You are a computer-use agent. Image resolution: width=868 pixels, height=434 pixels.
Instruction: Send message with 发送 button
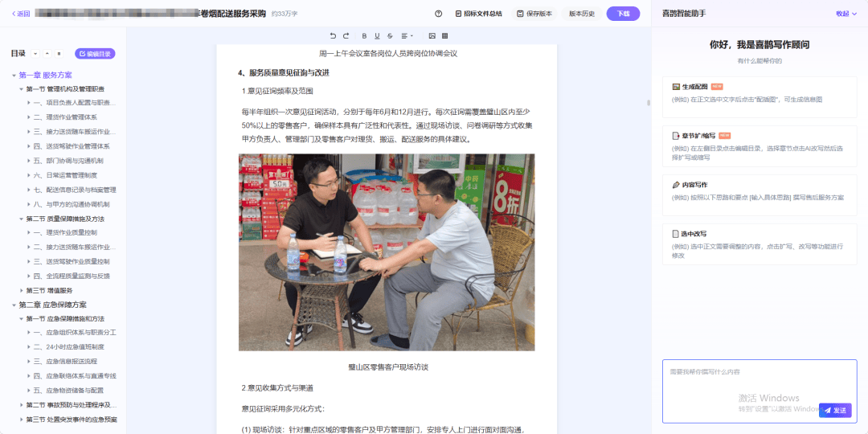[835, 410]
